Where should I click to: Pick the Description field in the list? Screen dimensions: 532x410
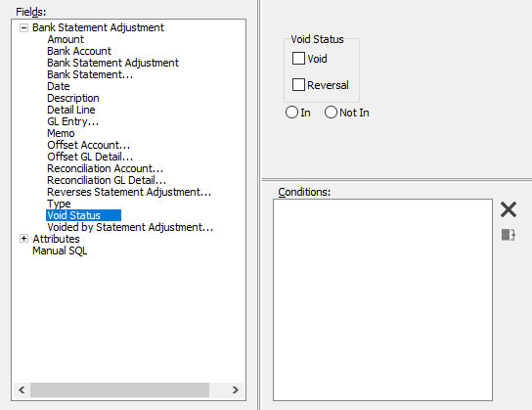coord(73,98)
